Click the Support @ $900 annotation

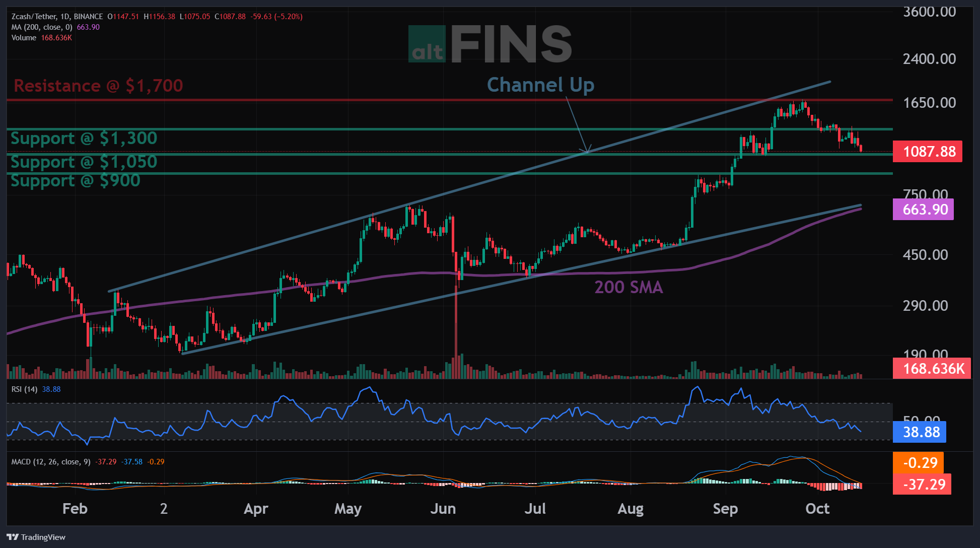point(76,180)
